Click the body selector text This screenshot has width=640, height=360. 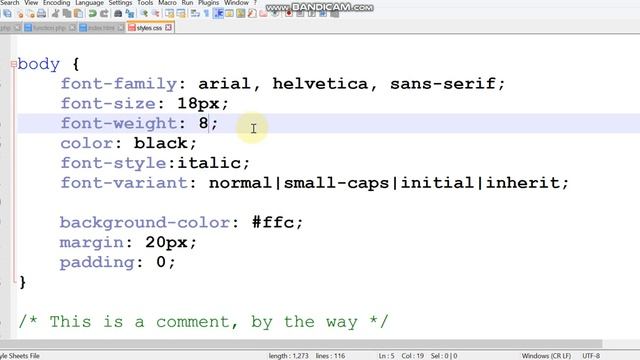[38, 64]
